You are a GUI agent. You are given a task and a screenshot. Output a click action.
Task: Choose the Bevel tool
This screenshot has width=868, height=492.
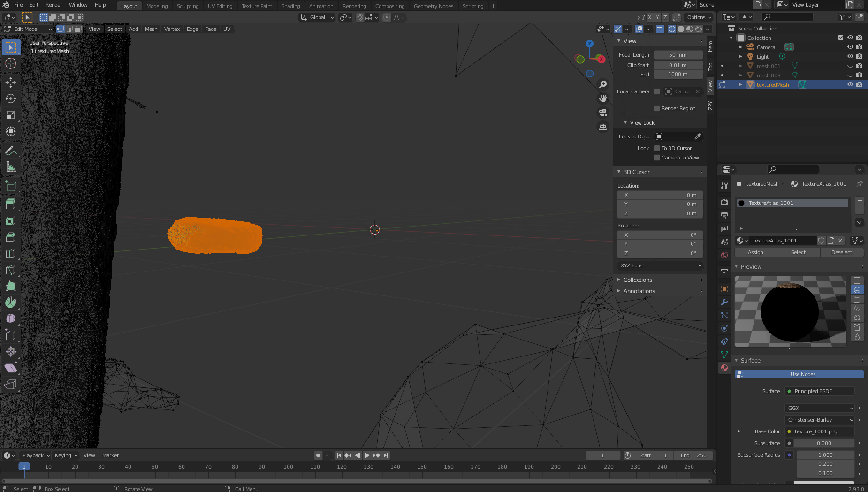coord(11,237)
